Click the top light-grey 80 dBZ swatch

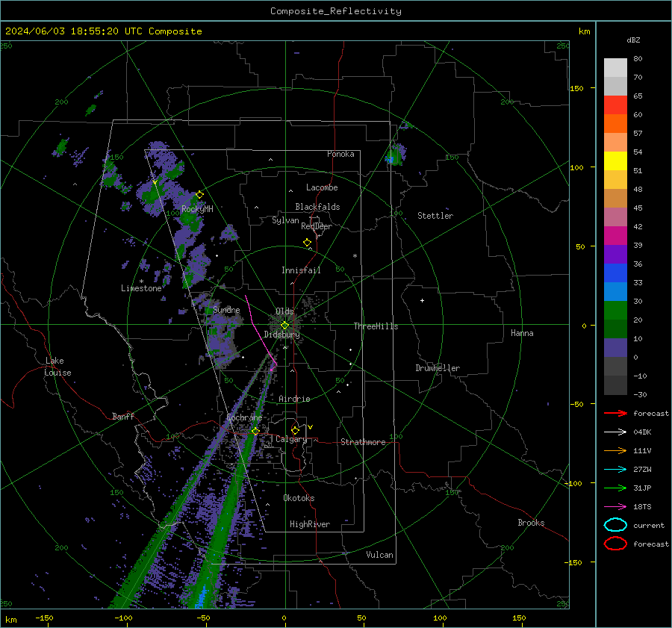click(615, 68)
